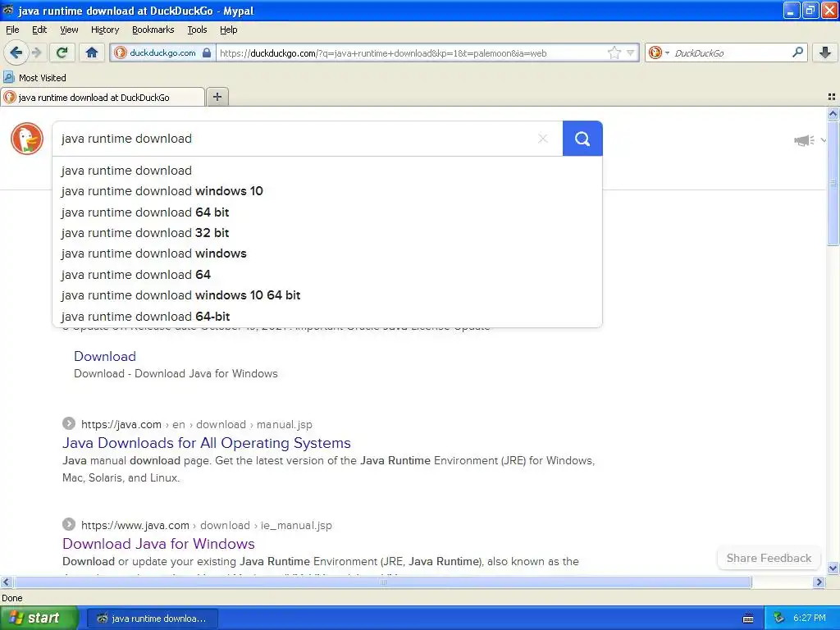Click the favicon beside ie_manual.jsp result
Viewport: 840px width, 630px height.
click(69, 524)
